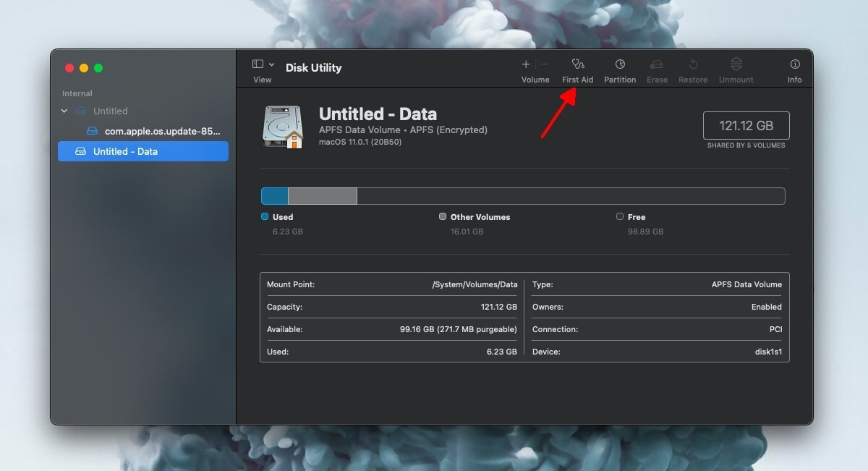Click the Restore toolbar icon
868x471 pixels.
point(692,64)
